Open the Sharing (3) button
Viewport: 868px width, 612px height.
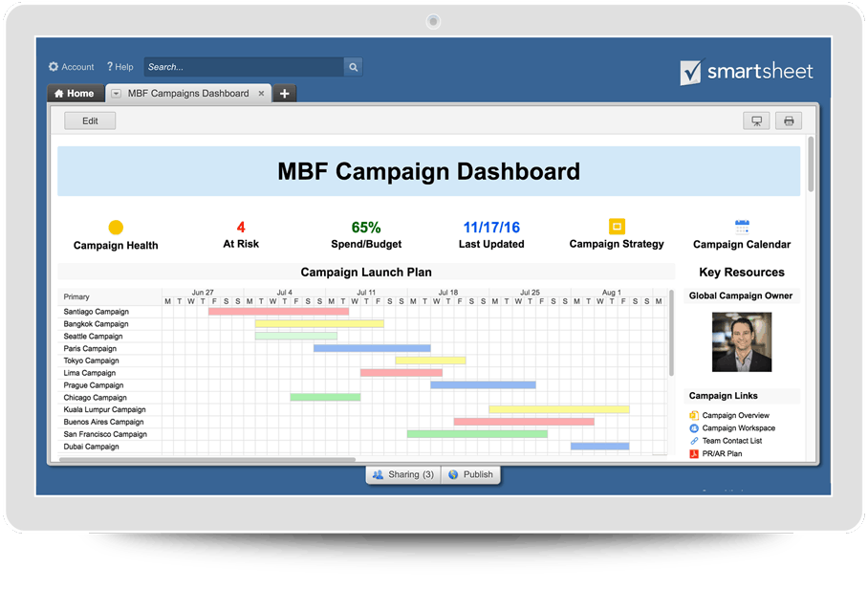[403, 474]
